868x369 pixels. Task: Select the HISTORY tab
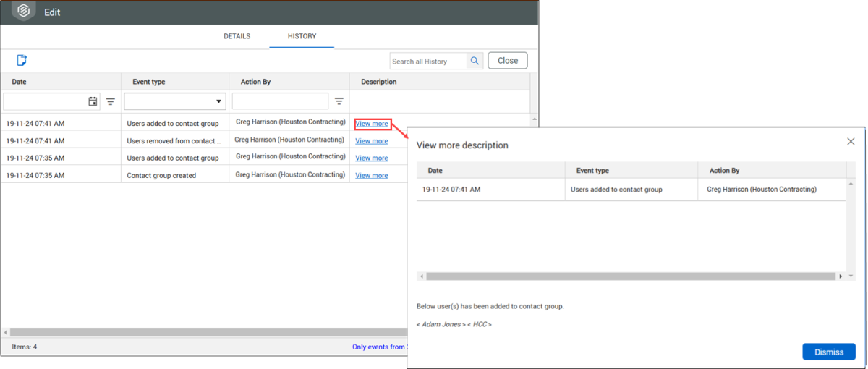(x=302, y=36)
